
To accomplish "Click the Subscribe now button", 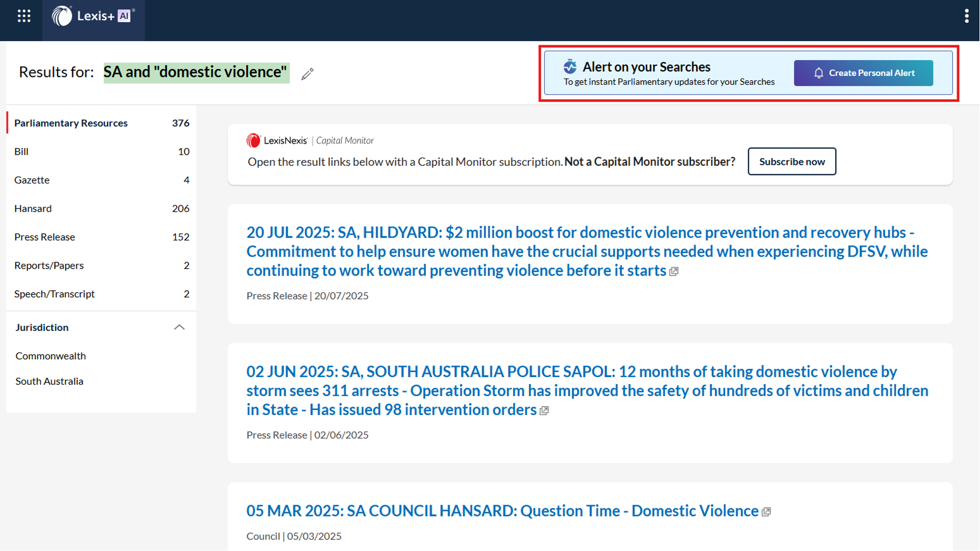I will click(x=791, y=162).
